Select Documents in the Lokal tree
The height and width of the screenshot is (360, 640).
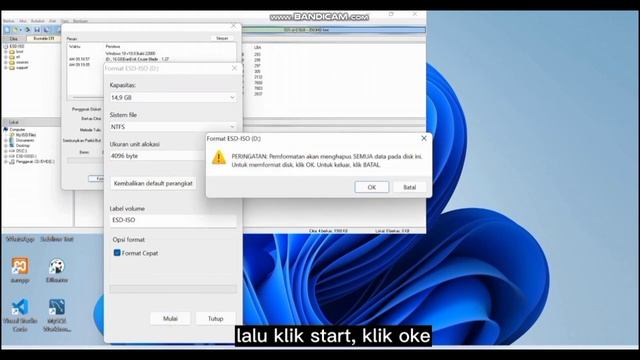point(25,140)
